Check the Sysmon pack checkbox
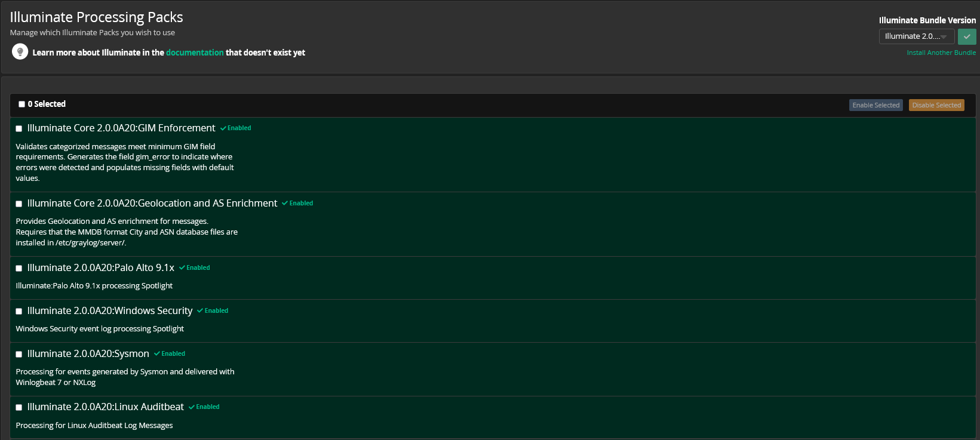 (19, 354)
